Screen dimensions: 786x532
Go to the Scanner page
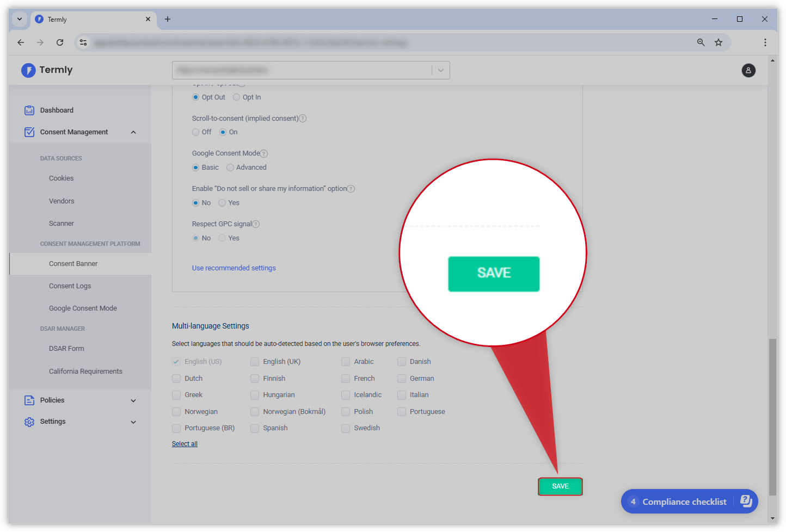coord(62,224)
